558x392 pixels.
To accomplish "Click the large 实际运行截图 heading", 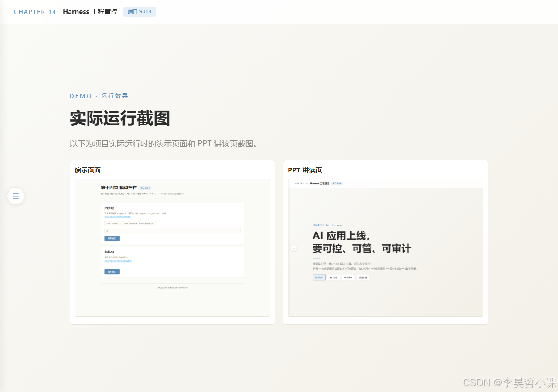I will pyautogui.click(x=120, y=118).
